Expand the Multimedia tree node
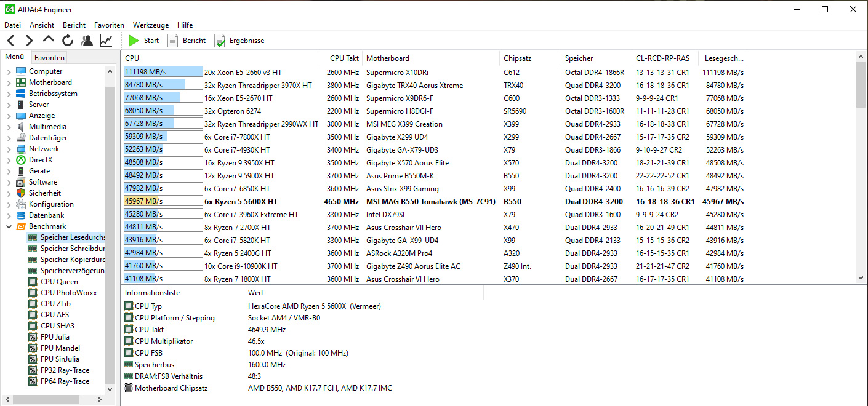 [9, 127]
